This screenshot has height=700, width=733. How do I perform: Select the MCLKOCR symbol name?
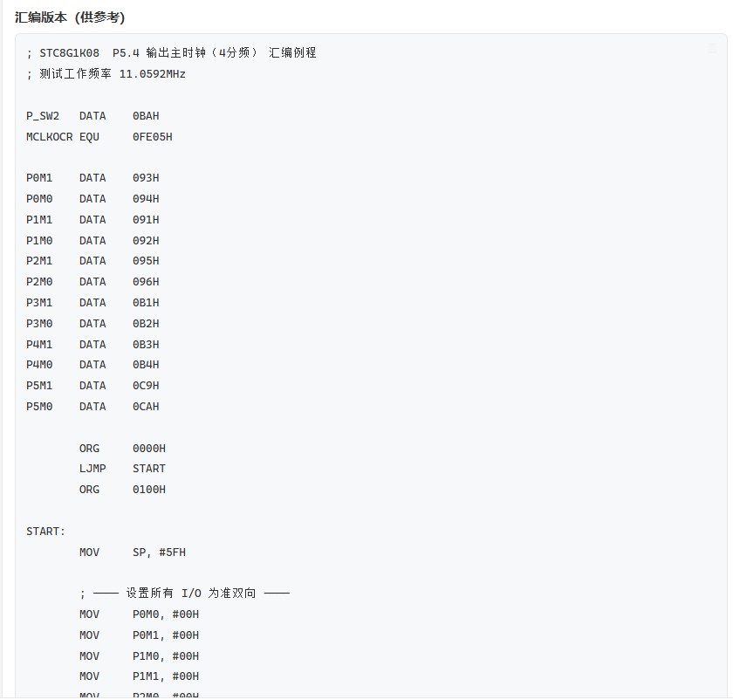point(50,137)
